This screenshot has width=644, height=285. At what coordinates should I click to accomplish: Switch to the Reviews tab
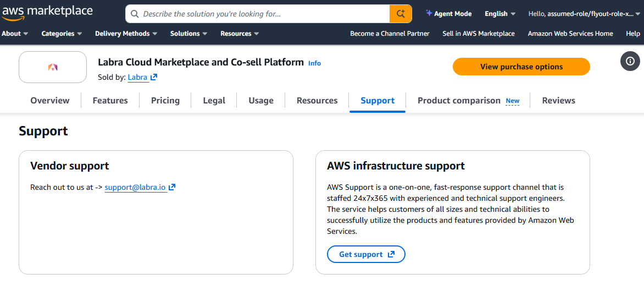click(x=558, y=101)
